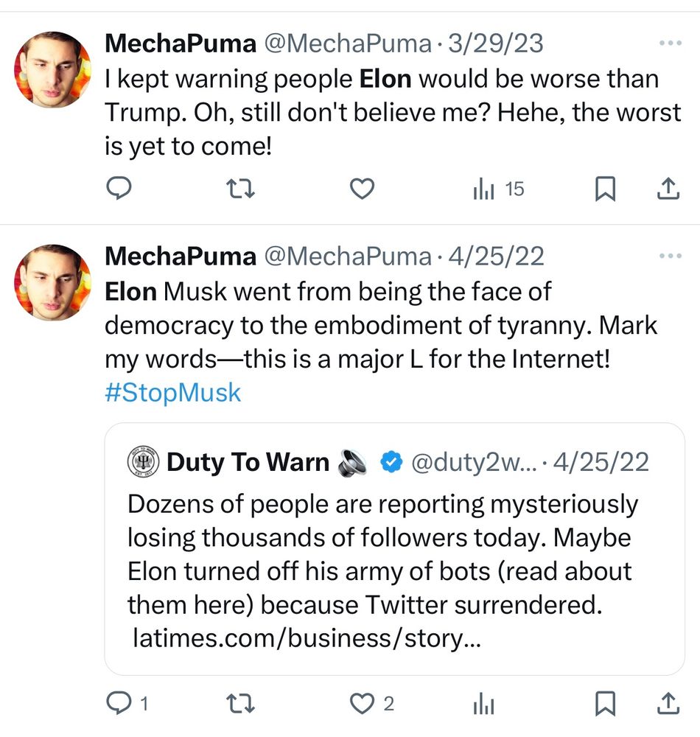The width and height of the screenshot is (700, 737).
Task: Like the 'worse than Trump' tweet
Action: (361, 189)
